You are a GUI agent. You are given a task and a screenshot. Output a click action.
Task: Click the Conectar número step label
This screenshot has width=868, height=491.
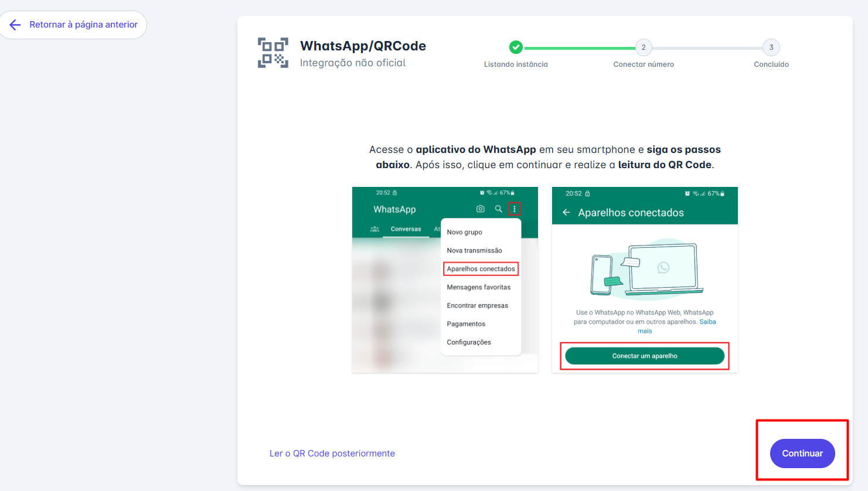click(644, 64)
